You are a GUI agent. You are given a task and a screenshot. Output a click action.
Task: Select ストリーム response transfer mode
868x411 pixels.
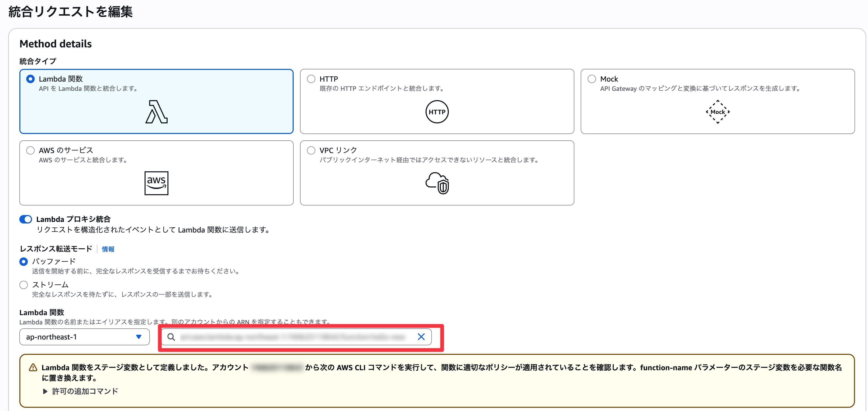point(24,285)
